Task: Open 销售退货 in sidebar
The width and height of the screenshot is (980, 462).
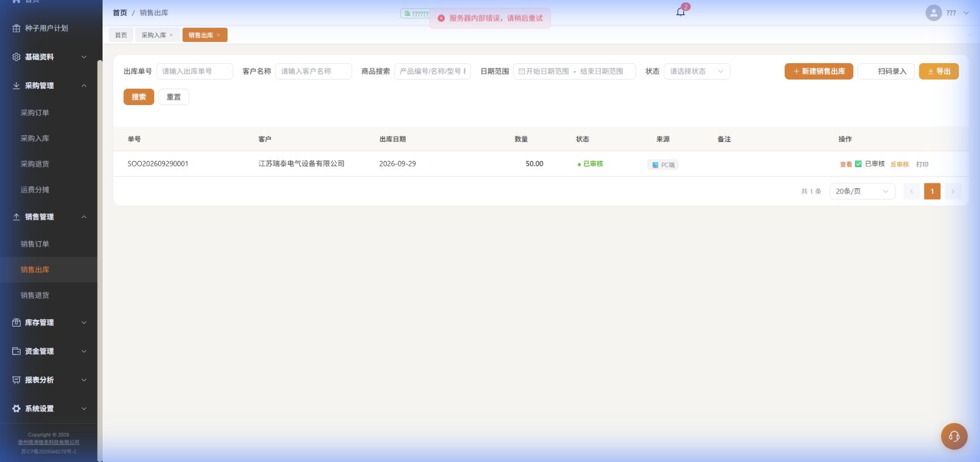Action: pos(35,296)
